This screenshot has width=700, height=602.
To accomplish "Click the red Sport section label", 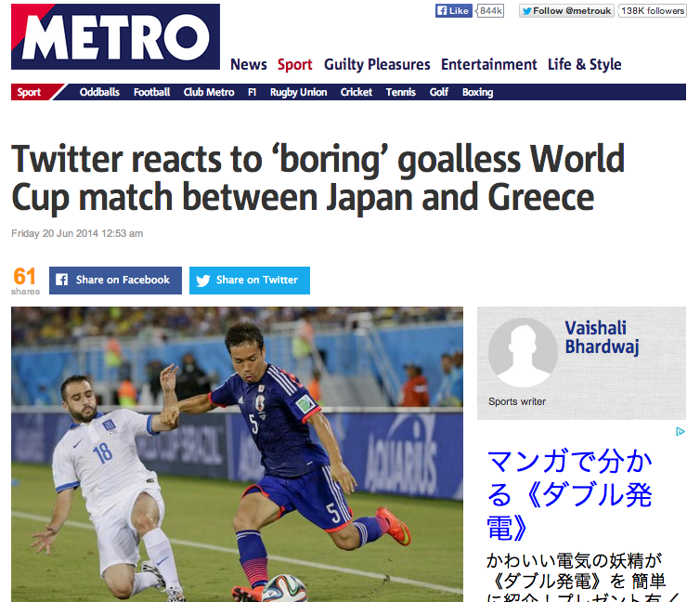I will [30, 92].
